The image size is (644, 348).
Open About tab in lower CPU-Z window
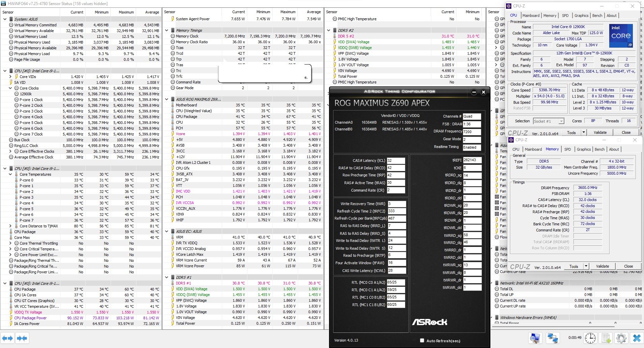614,149
